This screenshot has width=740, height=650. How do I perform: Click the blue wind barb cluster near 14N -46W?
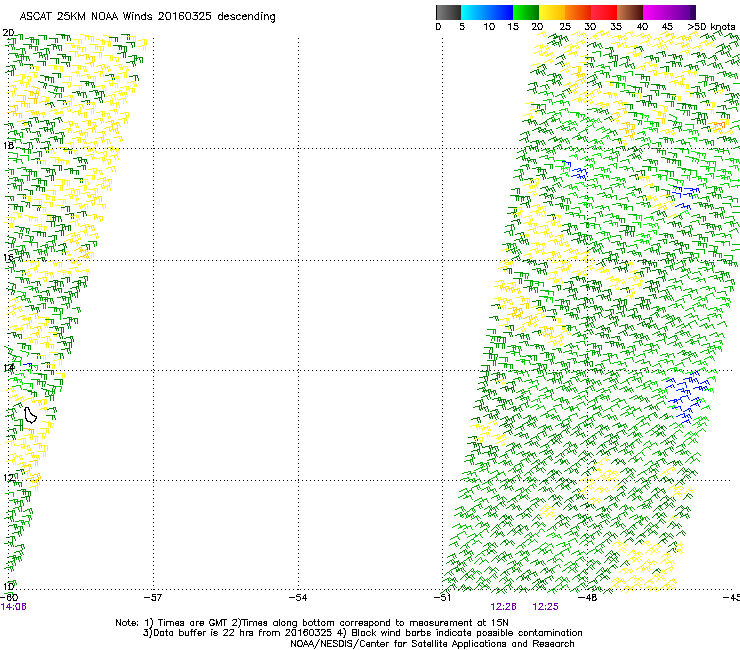tap(688, 397)
